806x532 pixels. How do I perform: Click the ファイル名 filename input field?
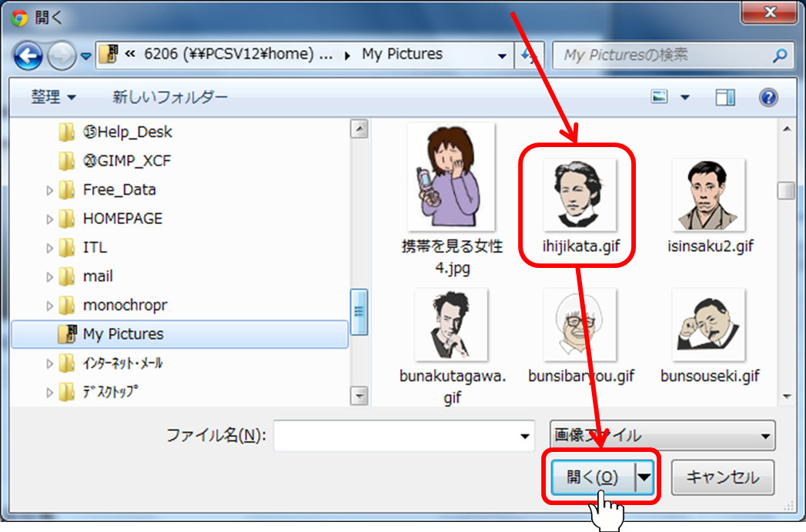click(x=396, y=436)
